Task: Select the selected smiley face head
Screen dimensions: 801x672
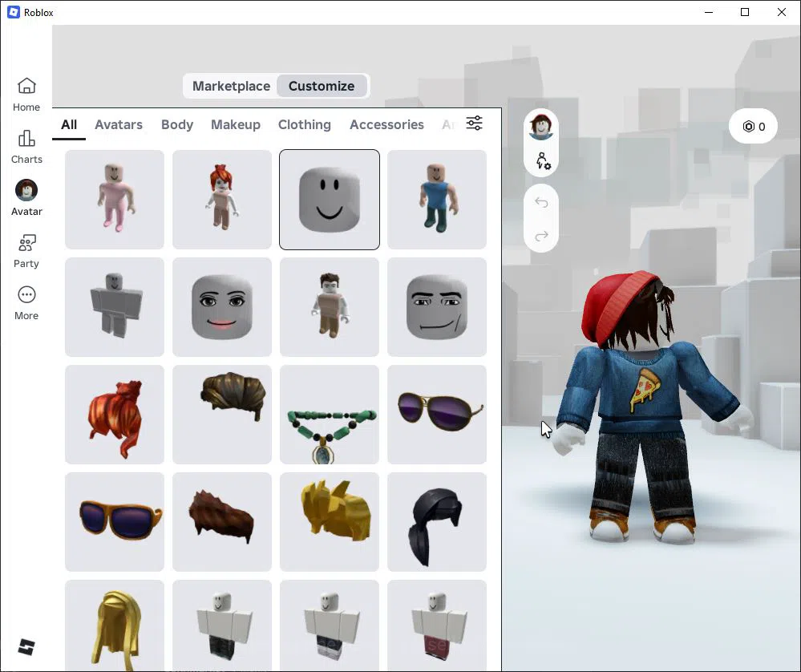Action: [330, 200]
